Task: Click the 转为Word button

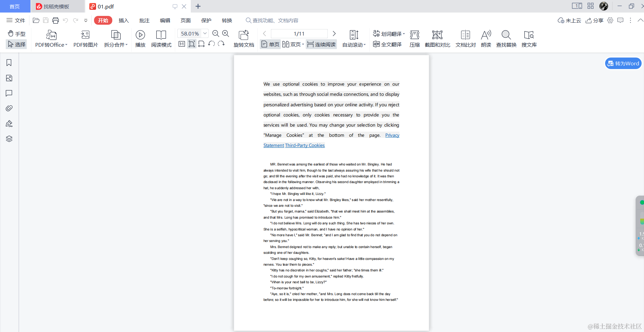Action: coord(623,63)
